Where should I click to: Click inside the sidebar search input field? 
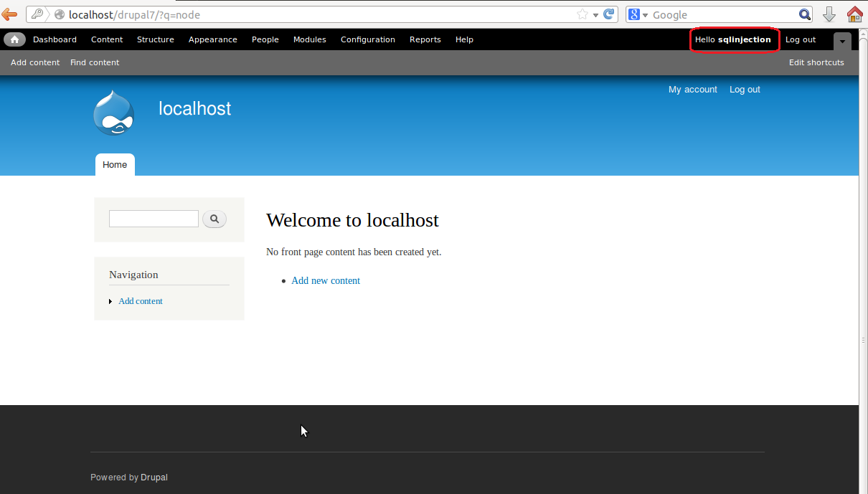pos(153,219)
